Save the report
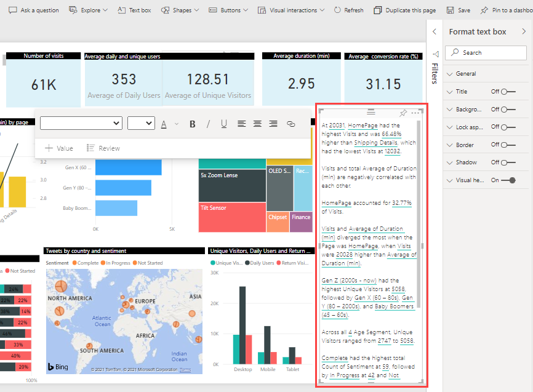The height and width of the screenshot is (392, 533). [458, 10]
